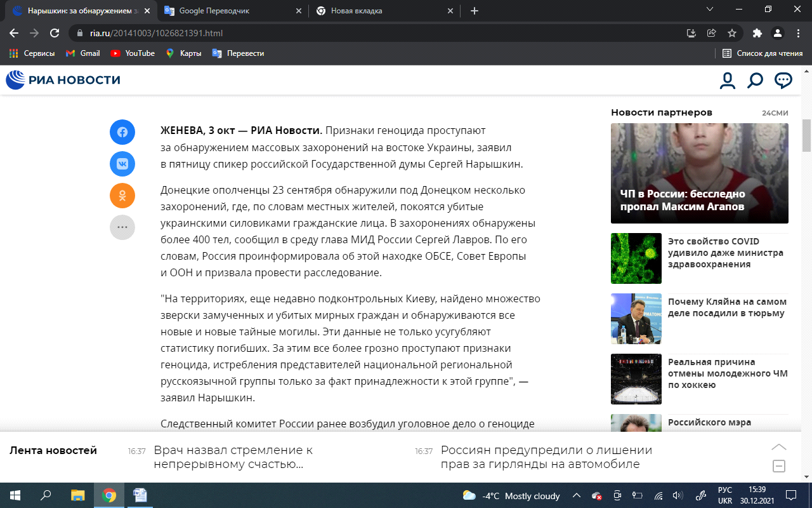Viewport: 812px width, 508px height.
Task: Collapse the news ticker with minus button
Action: pyautogui.click(x=779, y=467)
